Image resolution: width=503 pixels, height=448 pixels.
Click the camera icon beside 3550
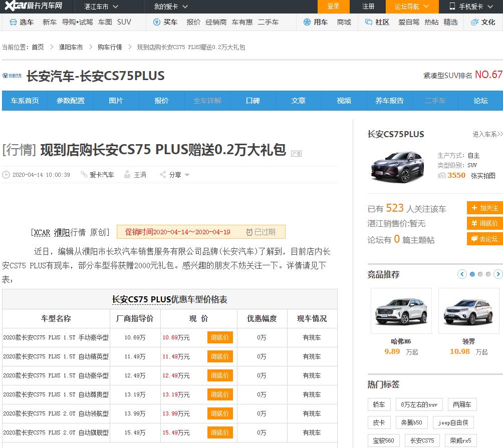(442, 175)
